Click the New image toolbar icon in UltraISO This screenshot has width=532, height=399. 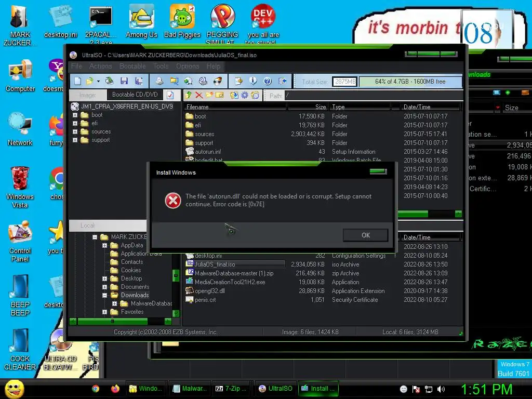(78, 81)
